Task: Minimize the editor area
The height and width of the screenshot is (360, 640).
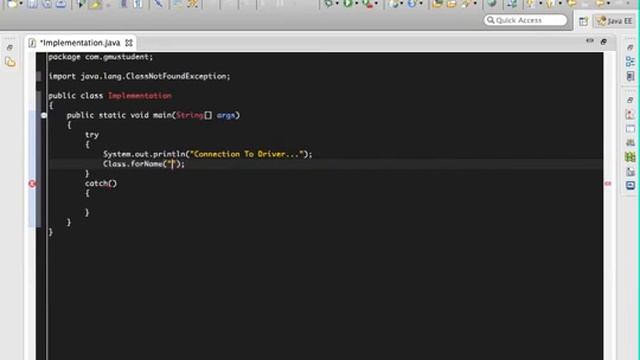Action: [x=590, y=41]
